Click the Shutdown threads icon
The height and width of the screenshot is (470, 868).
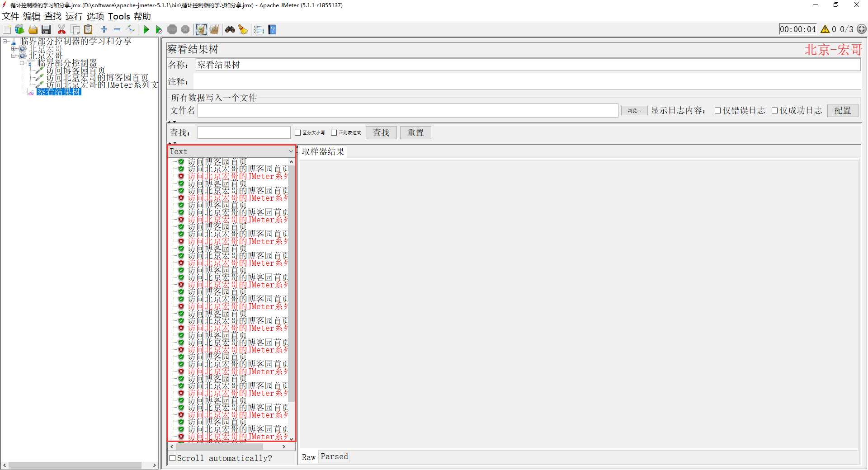(x=185, y=29)
